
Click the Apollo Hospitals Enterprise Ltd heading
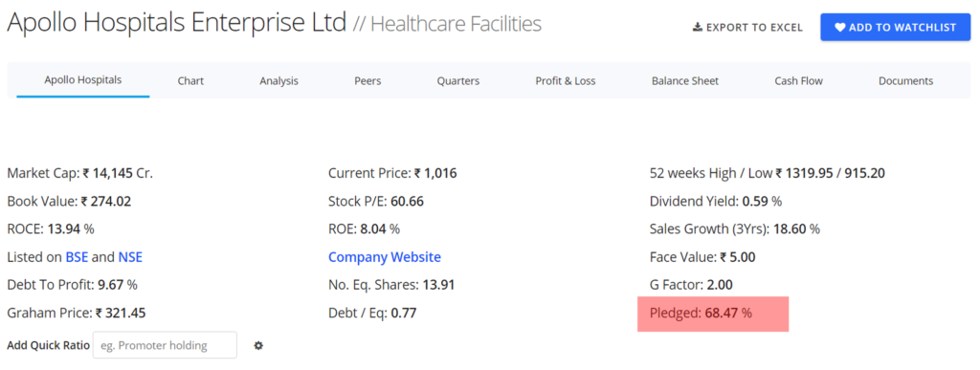pyautogui.click(x=176, y=23)
